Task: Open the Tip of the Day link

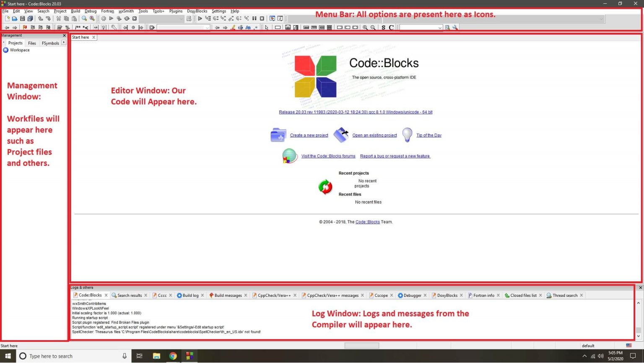Action: click(x=428, y=135)
